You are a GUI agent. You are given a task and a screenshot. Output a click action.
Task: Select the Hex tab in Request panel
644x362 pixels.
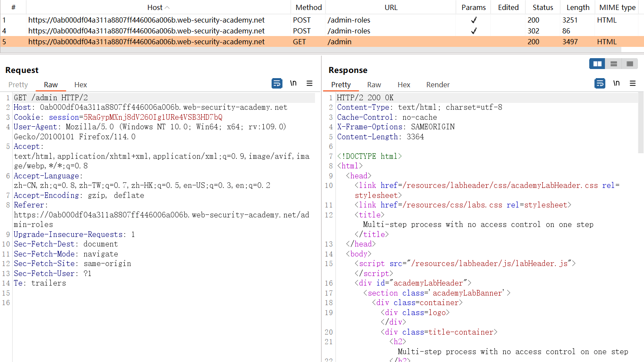tap(80, 85)
